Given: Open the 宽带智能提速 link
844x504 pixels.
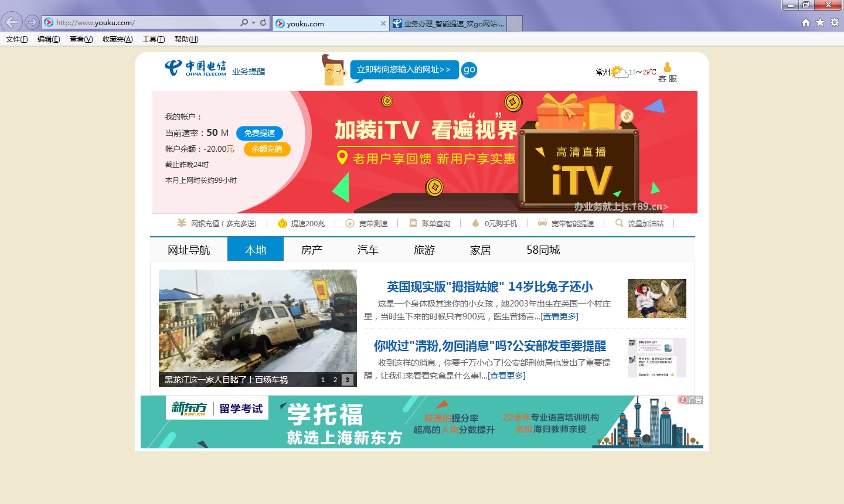Looking at the screenshot, I should click(x=573, y=224).
